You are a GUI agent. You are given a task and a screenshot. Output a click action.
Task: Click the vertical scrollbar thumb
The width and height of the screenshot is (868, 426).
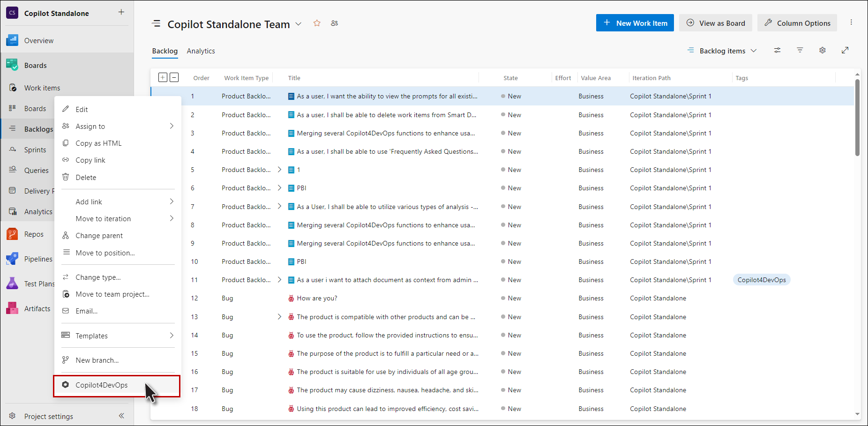[857, 117]
